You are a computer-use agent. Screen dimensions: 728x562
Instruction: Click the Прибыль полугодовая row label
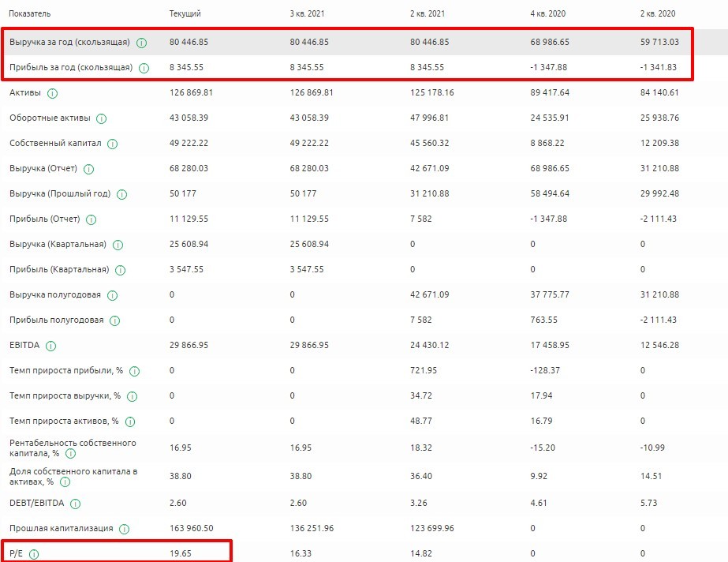click(x=56, y=320)
